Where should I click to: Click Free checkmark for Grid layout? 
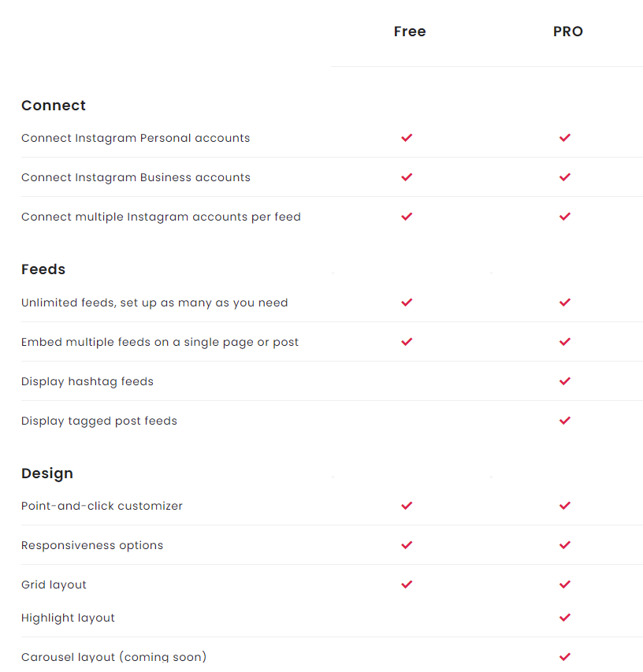[407, 584]
